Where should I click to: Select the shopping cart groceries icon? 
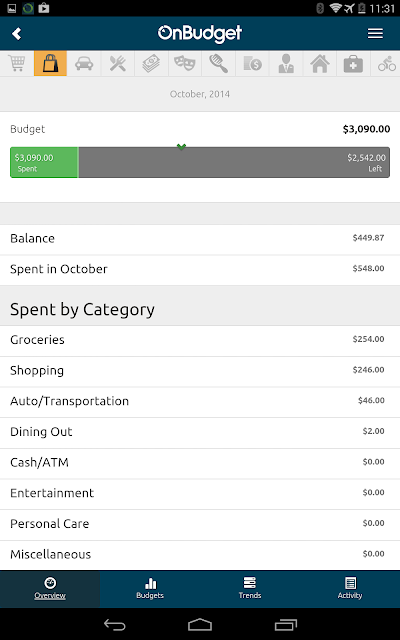tap(17, 64)
